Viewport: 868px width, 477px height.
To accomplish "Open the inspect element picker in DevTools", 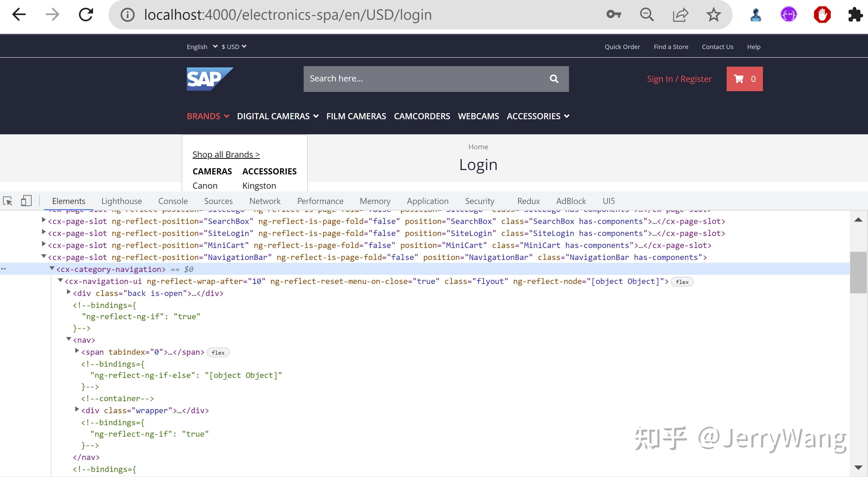I will 8,201.
